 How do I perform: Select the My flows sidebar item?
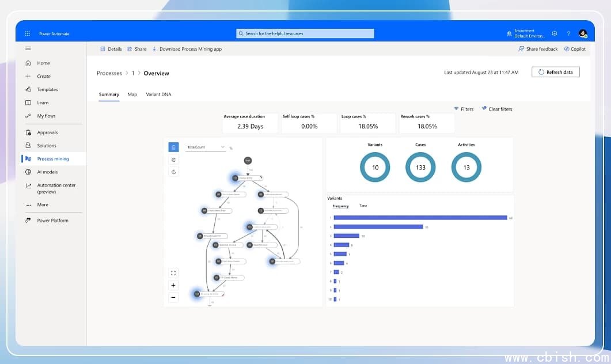coord(45,116)
